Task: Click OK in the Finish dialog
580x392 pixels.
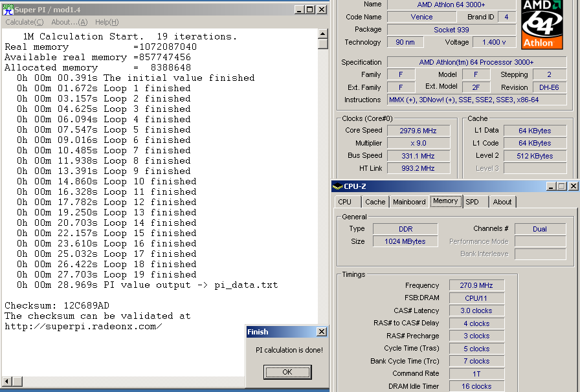Action: click(287, 372)
